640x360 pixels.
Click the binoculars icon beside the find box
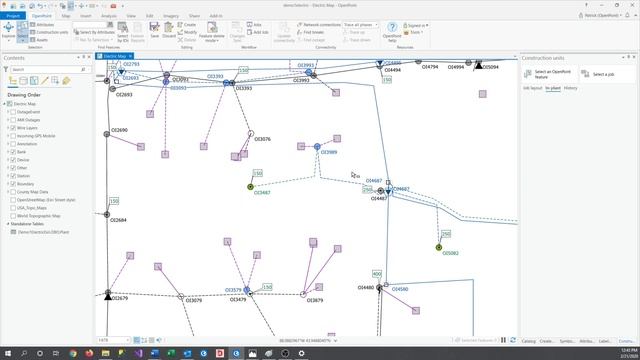pyautogui.click(x=110, y=25)
